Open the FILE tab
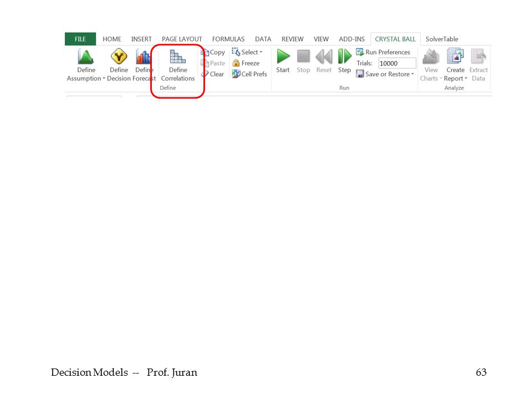The height and width of the screenshot is (399, 532). click(x=80, y=39)
